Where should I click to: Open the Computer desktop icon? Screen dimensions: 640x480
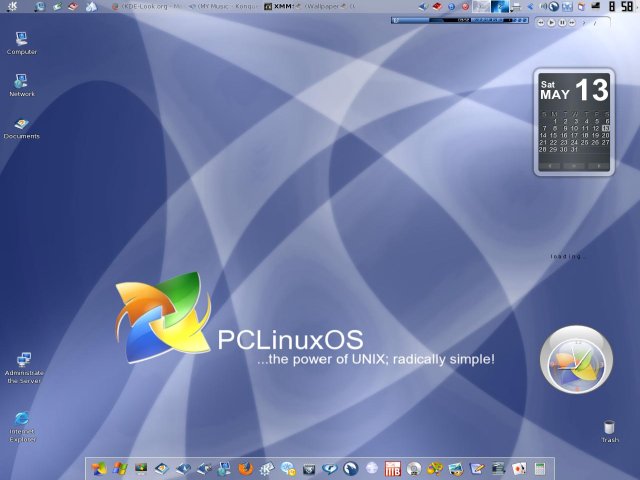pyautogui.click(x=22, y=43)
